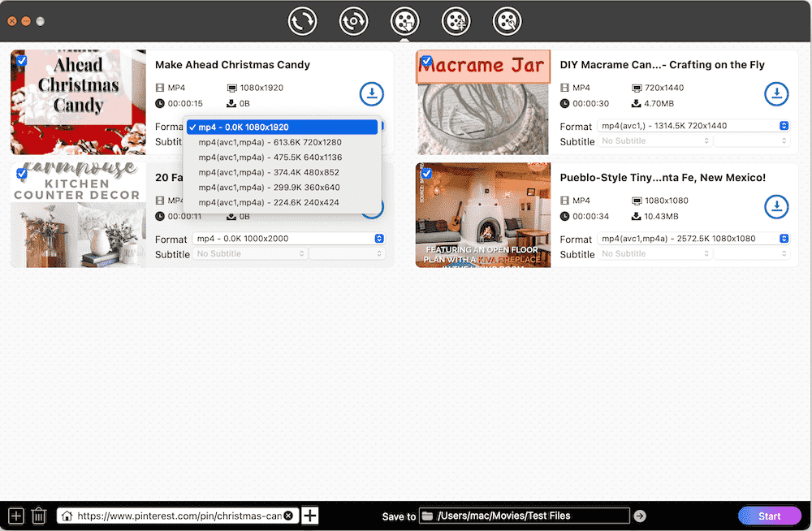Image resolution: width=812 pixels, height=531 pixels.
Task: Download the DIY Macrame video
Action: 776,93
